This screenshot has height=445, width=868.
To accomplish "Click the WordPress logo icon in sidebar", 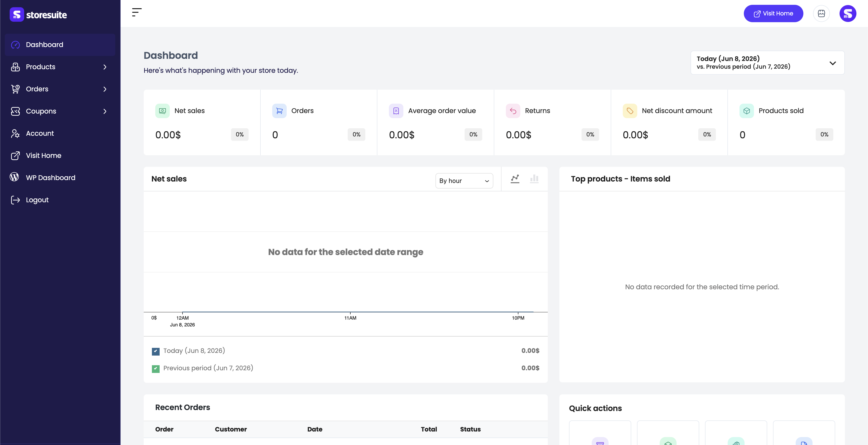I will click(x=14, y=177).
